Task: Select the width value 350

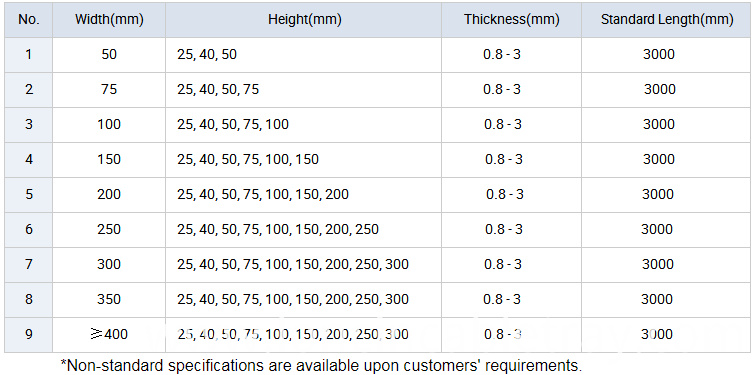Action: (109, 300)
